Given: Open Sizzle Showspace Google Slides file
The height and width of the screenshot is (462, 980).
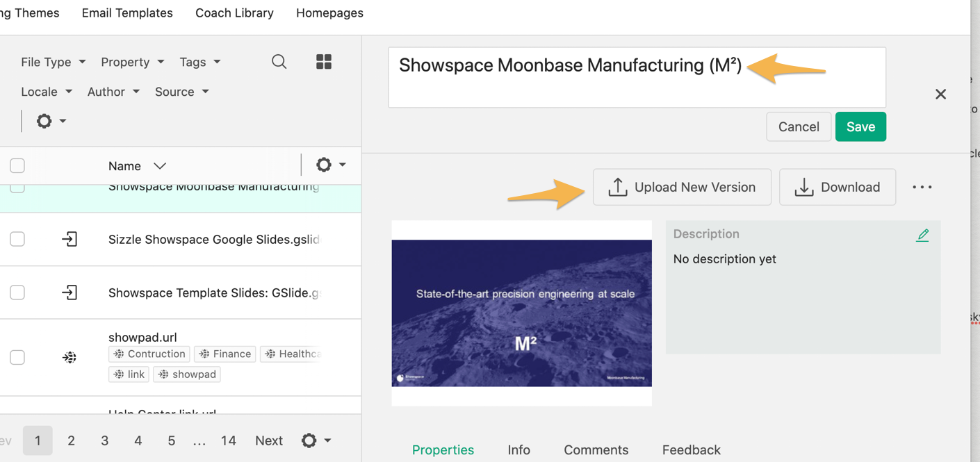Looking at the screenshot, I should coord(214,240).
